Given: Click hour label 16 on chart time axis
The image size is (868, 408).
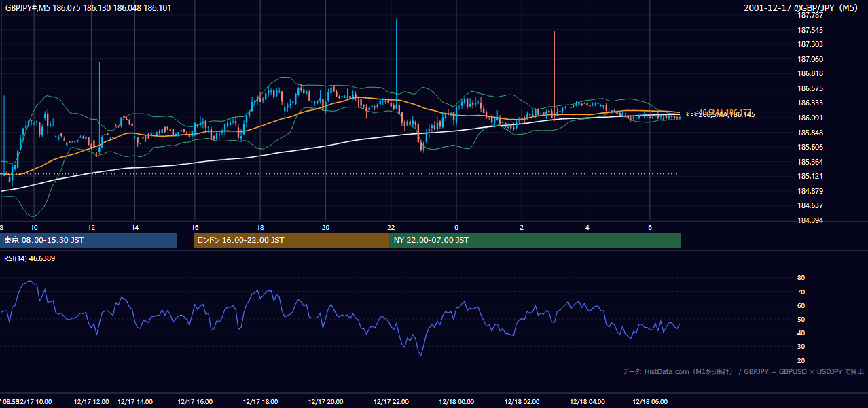Looking at the screenshot, I should tap(195, 227).
